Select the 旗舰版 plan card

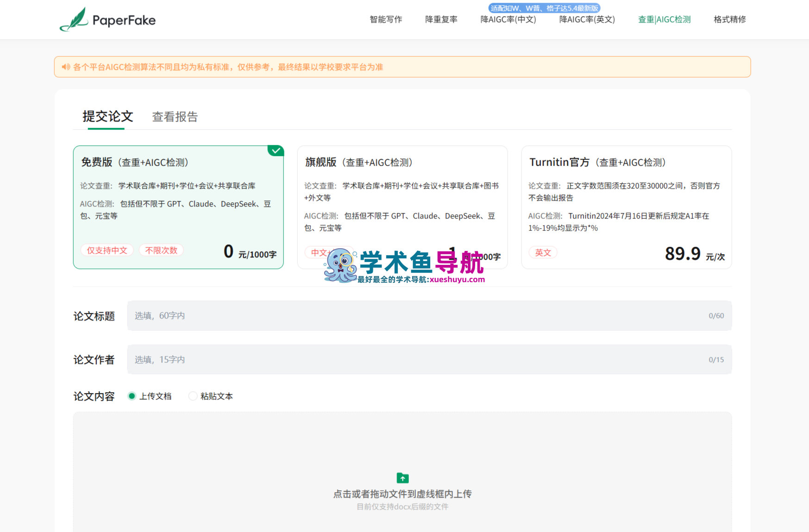coord(402,207)
